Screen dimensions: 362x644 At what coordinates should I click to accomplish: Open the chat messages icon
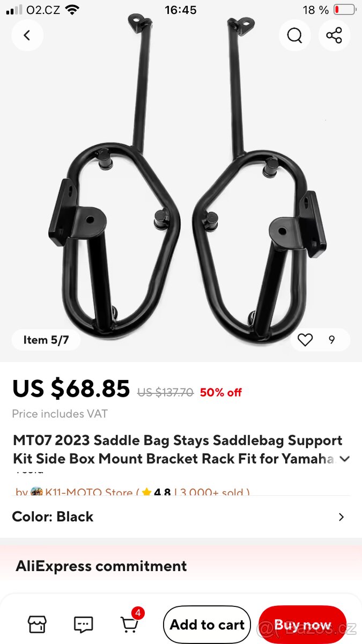pos(83,624)
